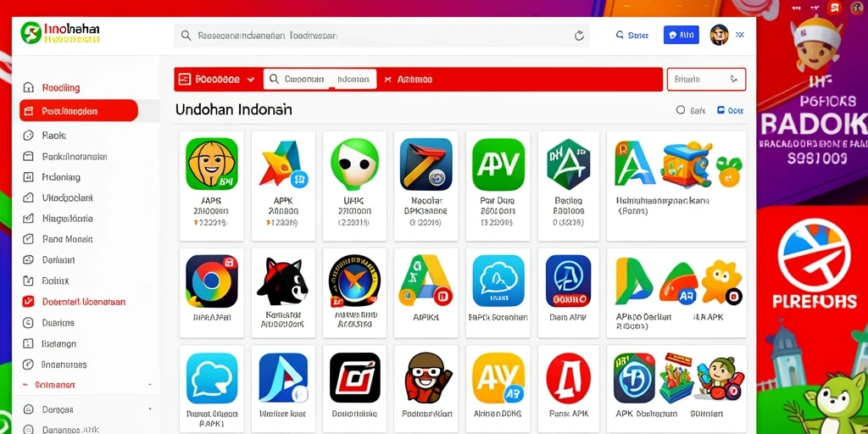Viewport: 868px width, 434px height.
Task: Expand the red Solmanen sidebar section
Action: pyautogui.click(x=86, y=384)
